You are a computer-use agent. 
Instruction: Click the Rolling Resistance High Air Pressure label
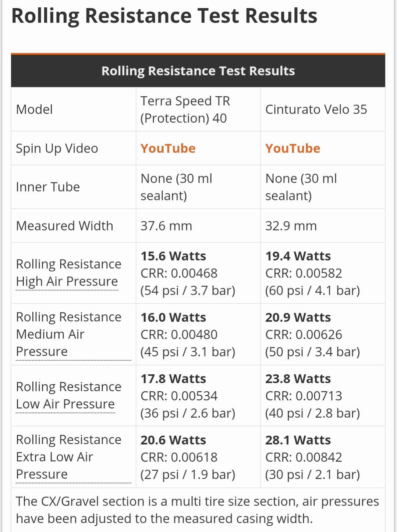tap(68, 273)
